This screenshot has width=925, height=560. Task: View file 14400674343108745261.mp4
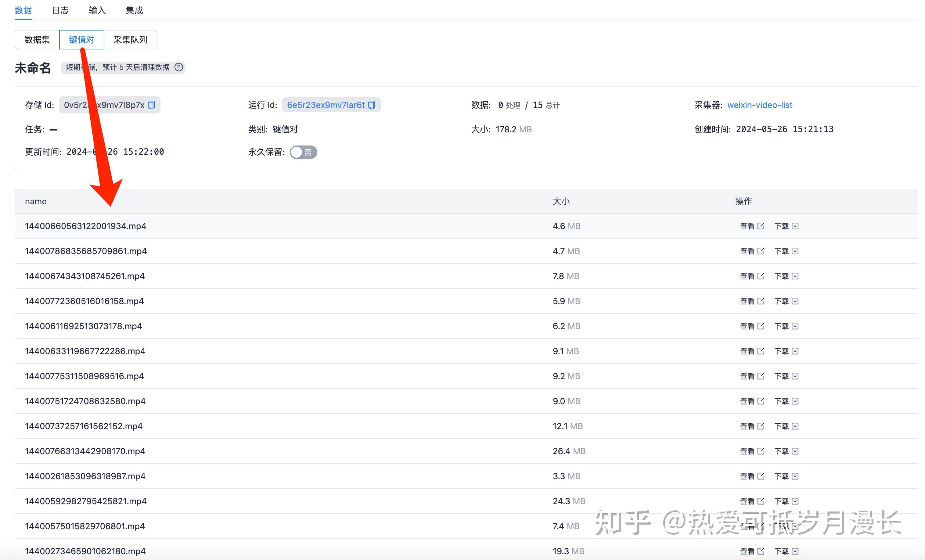point(752,276)
